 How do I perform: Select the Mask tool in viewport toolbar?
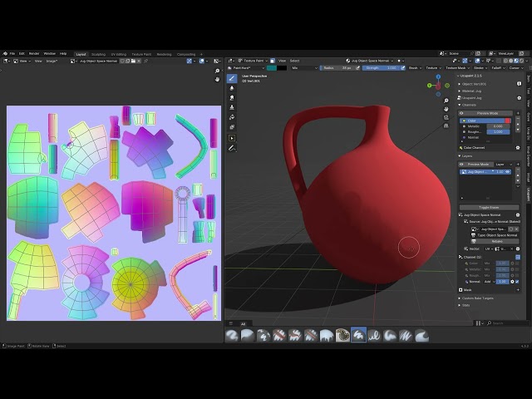point(232,127)
